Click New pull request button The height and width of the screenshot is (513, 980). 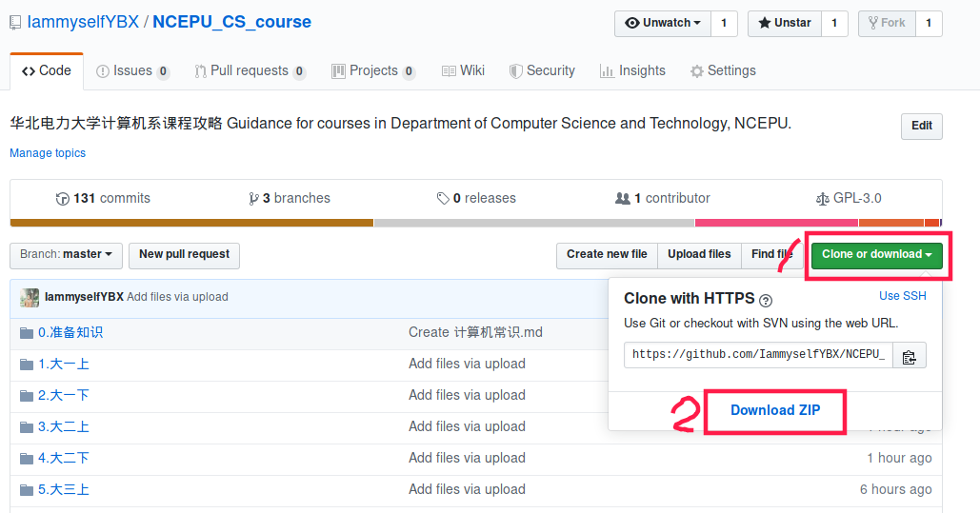(185, 256)
